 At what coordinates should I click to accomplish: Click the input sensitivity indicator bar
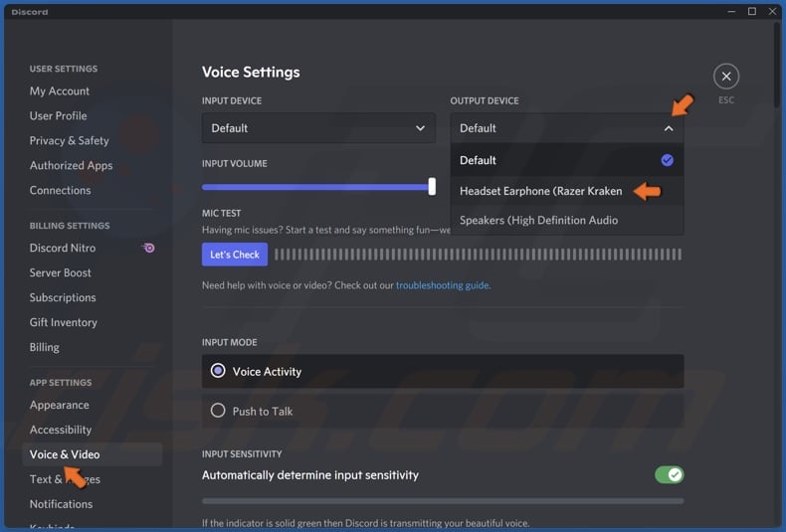click(x=443, y=501)
